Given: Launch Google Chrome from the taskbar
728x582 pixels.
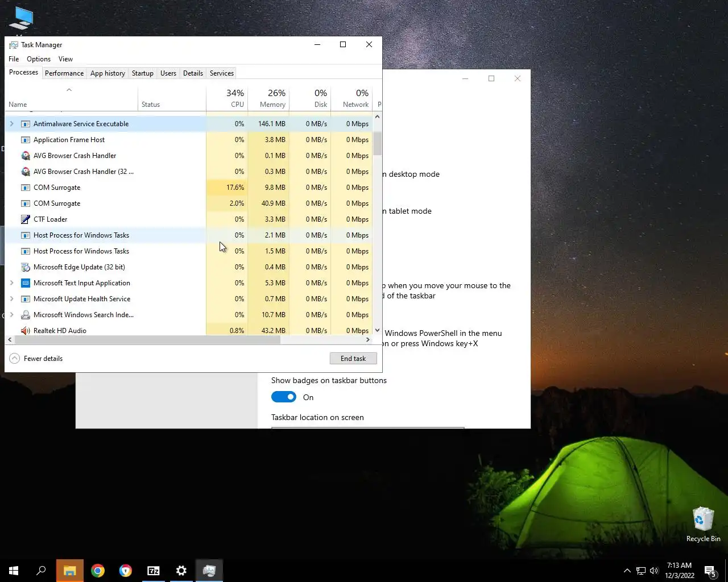Looking at the screenshot, I should (x=98, y=571).
